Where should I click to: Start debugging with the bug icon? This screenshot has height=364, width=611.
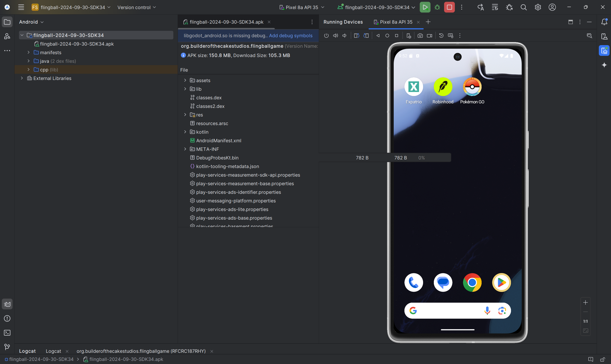coord(437,7)
